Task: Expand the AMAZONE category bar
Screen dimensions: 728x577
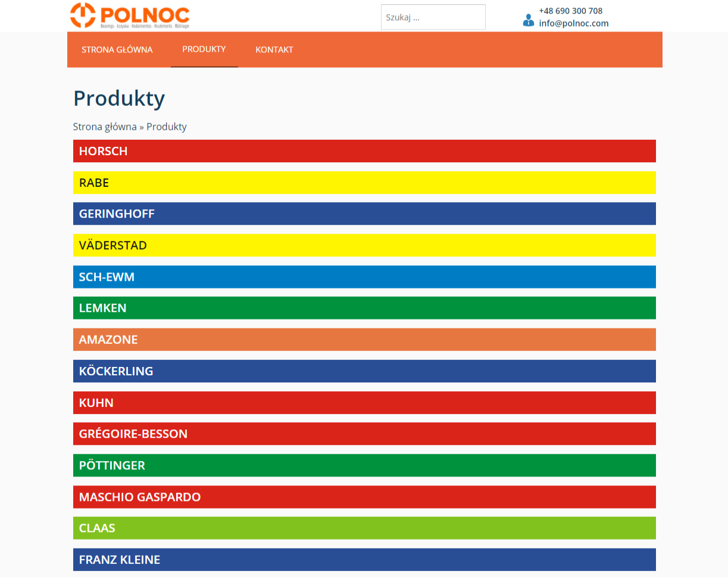Action: click(x=364, y=340)
